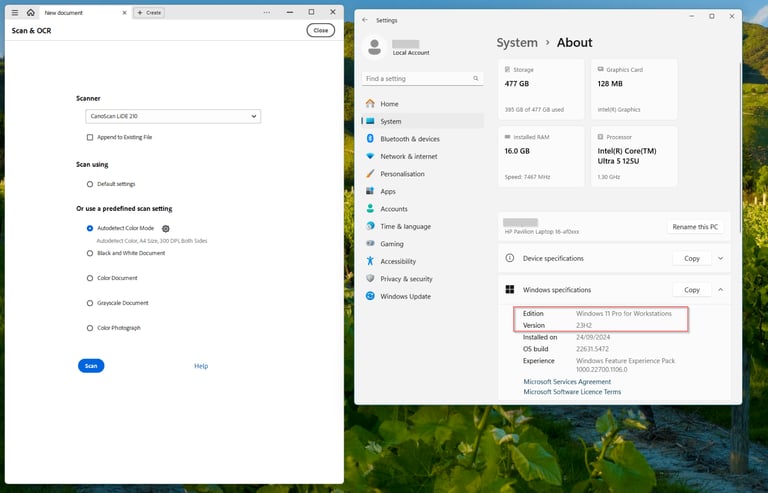Viewport: 768px width, 493px height.
Task: Open the hamburger menu in Acrobat
Action: (15, 13)
